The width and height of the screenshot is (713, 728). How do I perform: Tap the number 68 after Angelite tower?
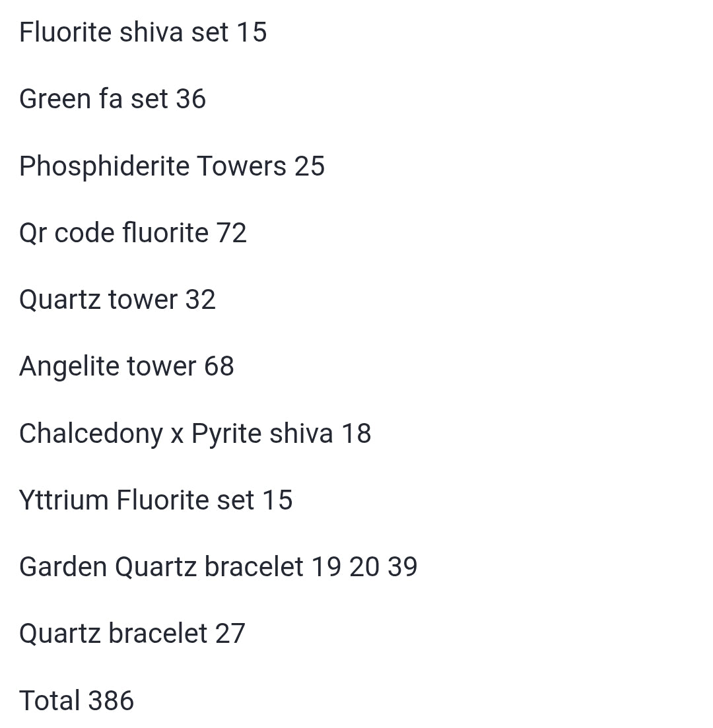click(219, 366)
